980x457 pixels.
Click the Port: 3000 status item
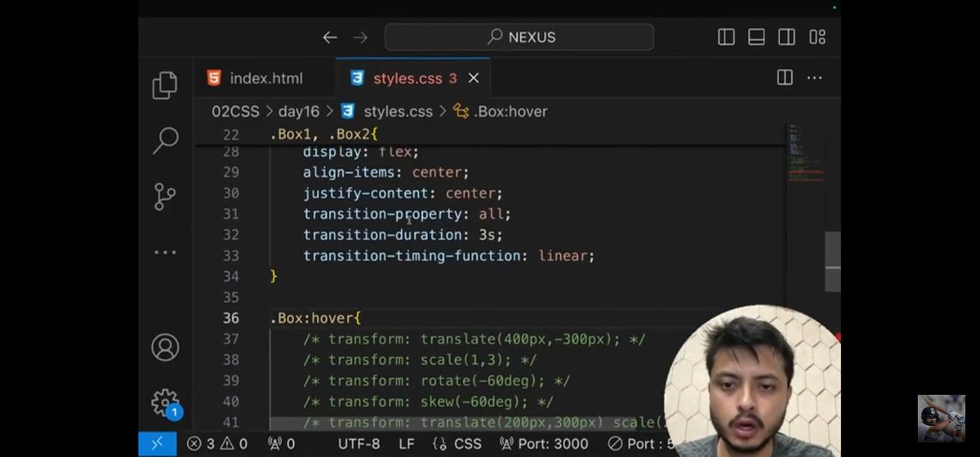[543, 444]
